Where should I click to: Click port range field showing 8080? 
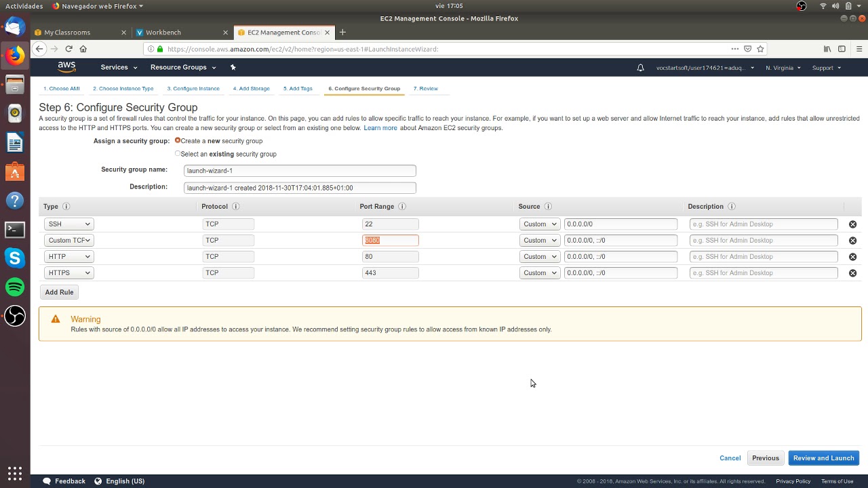click(x=390, y=241)
